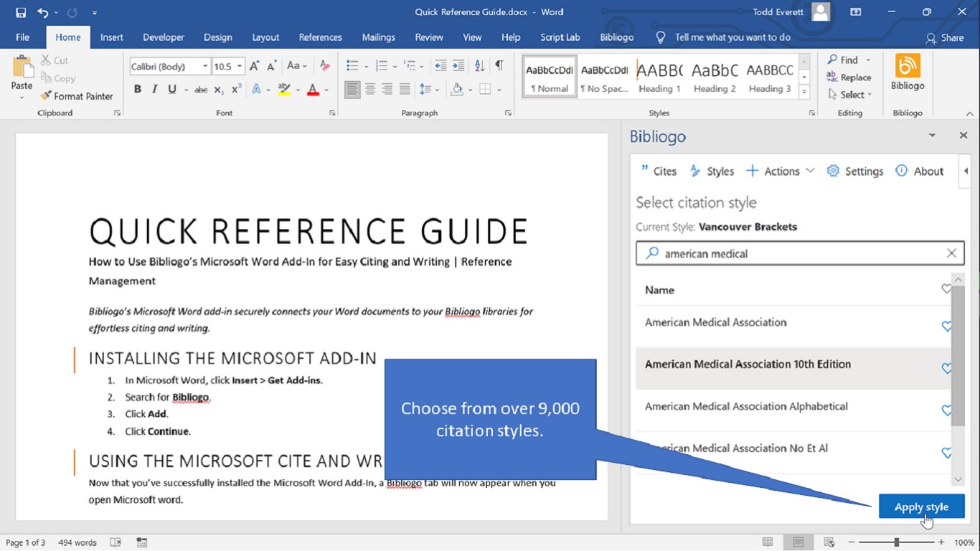Open the Cites tab in Bibliogo
This screenshot has width=980, height=551.
tap(659, 171)
